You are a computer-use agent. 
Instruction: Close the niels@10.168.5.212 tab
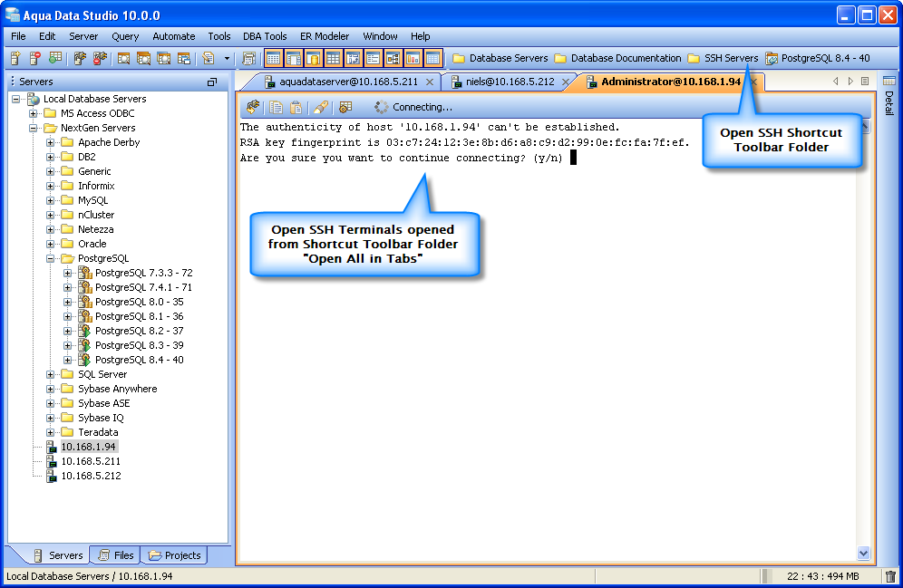coord(566,82)
